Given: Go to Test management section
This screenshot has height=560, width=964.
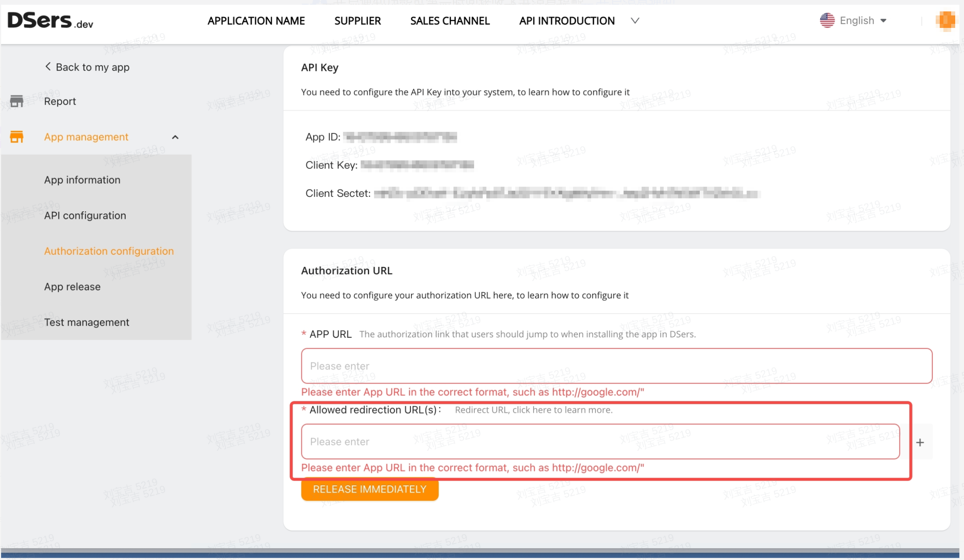Looking at the screenshot, I should (x=86, y=322).
